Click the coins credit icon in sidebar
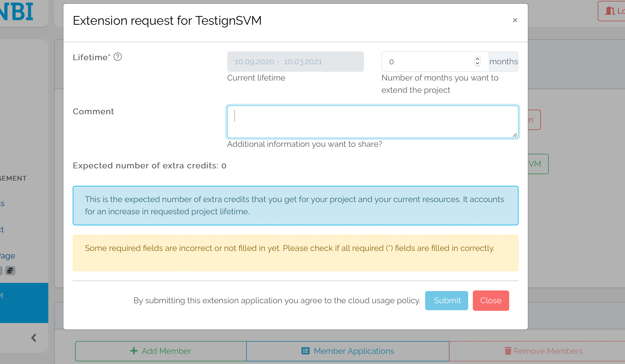The width and height of the screenshot is (625, 364). coord(10,271)
